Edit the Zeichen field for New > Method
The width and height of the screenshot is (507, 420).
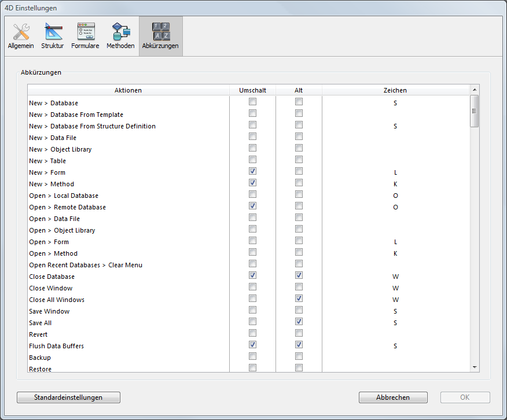(x=395, y=184)
